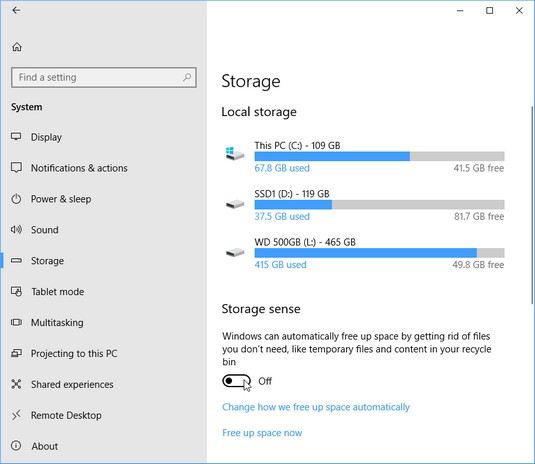Open '37.5 GB used' for SSD1 drive
The width and height of the screenshot is (535, 464).
(282, 217)
